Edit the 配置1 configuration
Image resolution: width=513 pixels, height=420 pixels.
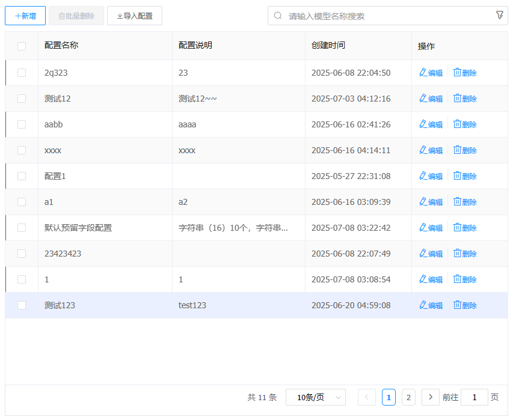(431, 176)
